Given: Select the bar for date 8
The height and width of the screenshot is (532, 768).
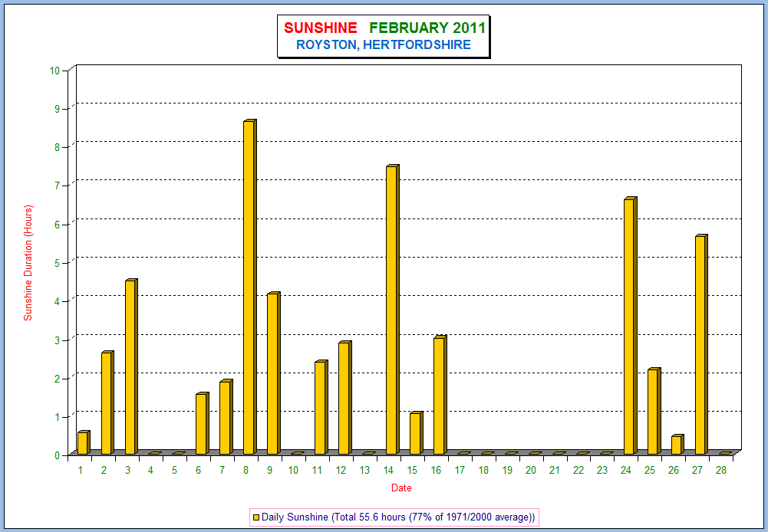Looking at the screenshot, I should (250, 287).
